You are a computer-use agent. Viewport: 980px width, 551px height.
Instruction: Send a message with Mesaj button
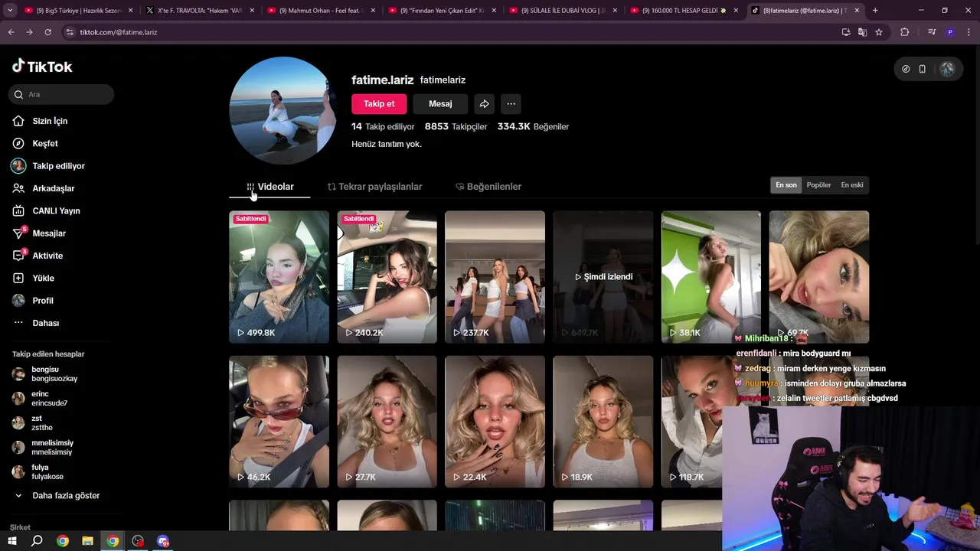(x=440, y=104)
